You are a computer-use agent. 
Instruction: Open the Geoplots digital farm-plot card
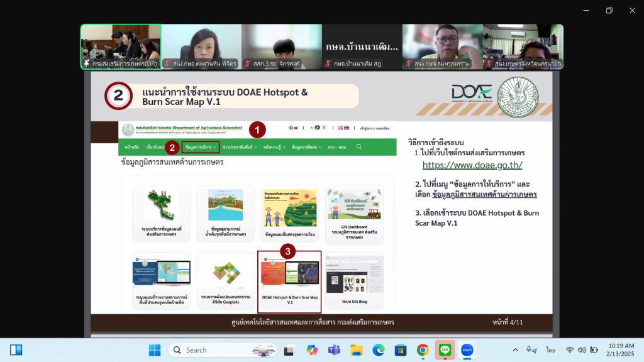point(226,281)
